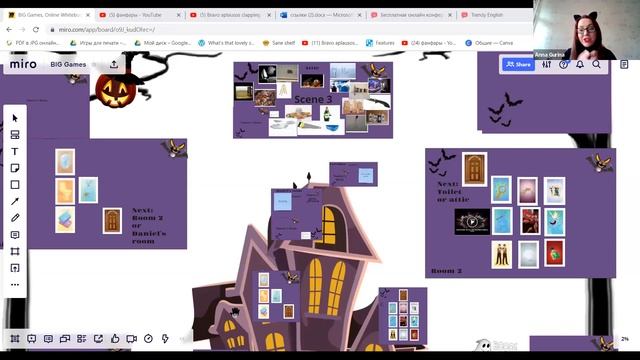Click the miro logo

23,64
